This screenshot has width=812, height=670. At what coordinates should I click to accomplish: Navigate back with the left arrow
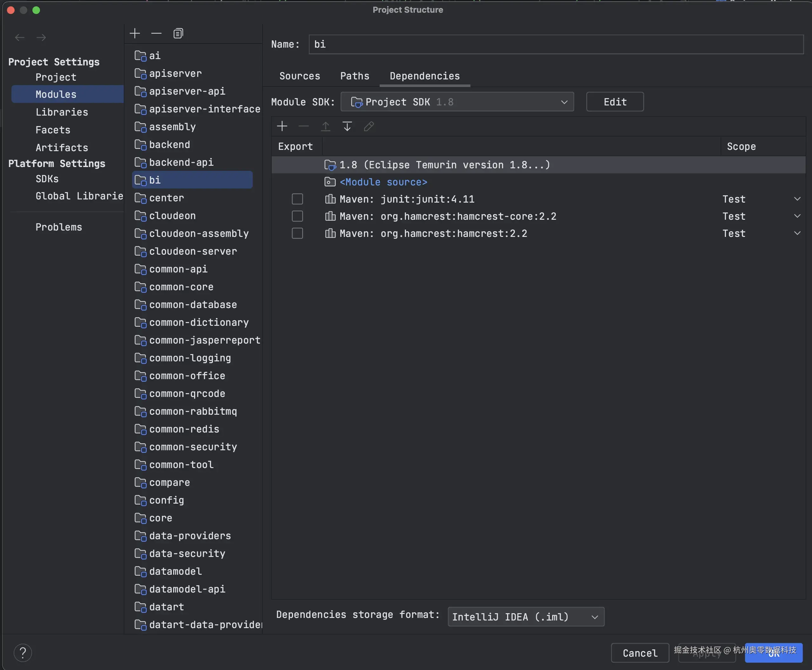tap(19, 37)
